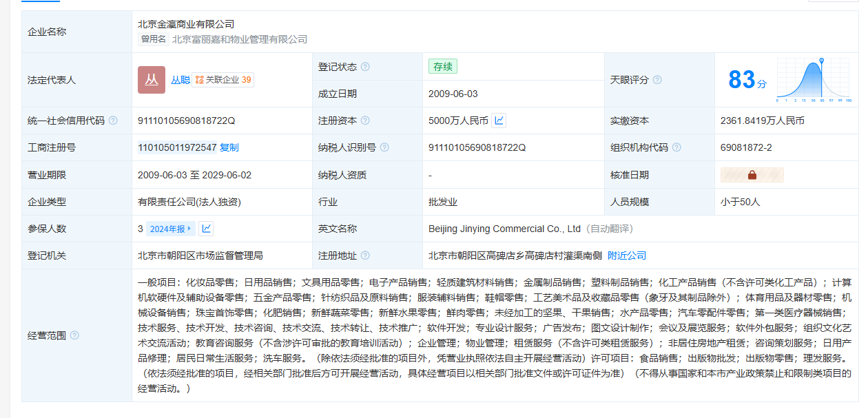Click the registered capital 5000万人民币 text
Screen dimensions: 868x418
click(458, 121)
